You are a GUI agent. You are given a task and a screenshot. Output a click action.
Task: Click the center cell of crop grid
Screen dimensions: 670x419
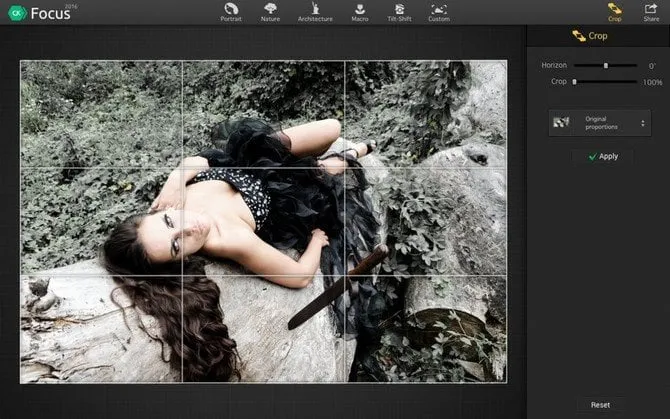click(x=264, y=220)
